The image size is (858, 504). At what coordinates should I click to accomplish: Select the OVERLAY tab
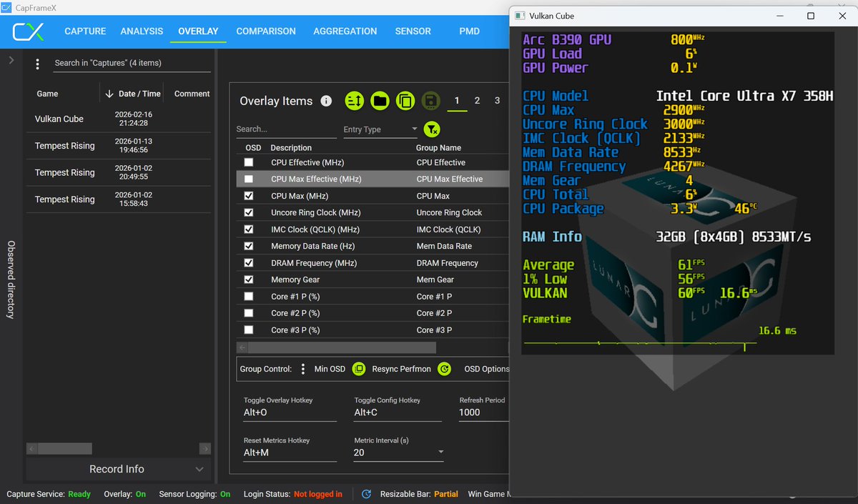[x=198, y=31]
